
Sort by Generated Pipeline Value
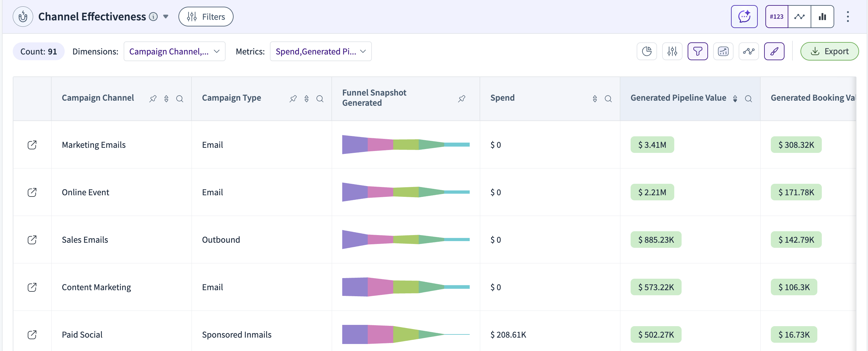pos(735,99)
